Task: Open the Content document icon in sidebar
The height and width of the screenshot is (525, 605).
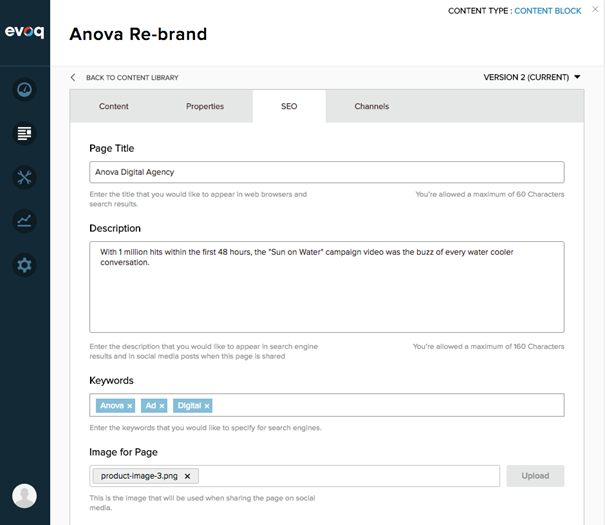Action: point(24,133)
